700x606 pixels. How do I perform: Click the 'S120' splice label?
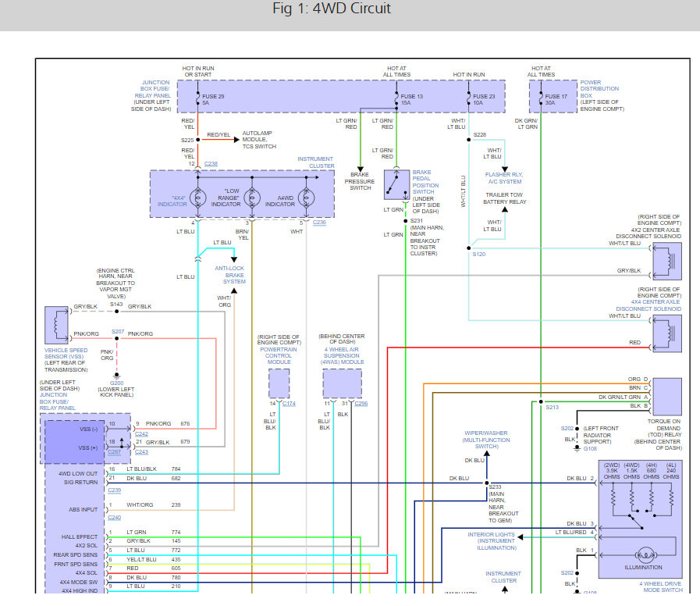[x=479, y=255]
